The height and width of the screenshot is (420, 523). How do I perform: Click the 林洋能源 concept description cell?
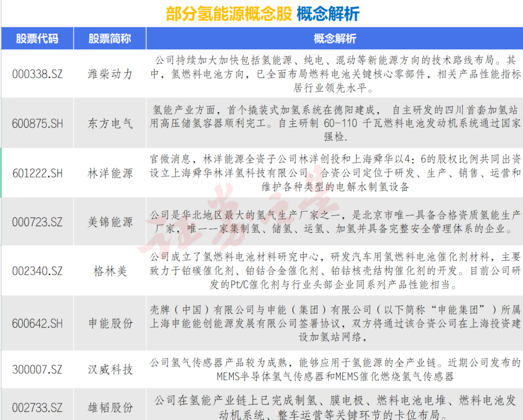point(334,173)
